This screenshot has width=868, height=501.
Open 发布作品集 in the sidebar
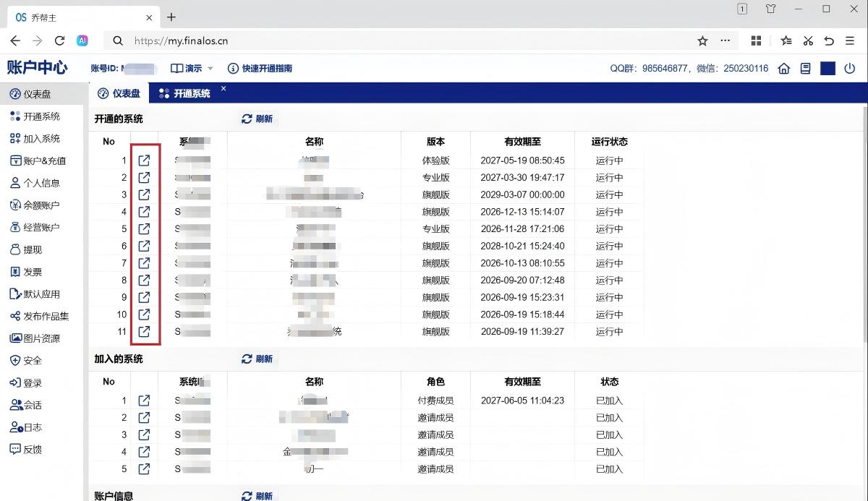pyautogui.click(x=41, y=316)
